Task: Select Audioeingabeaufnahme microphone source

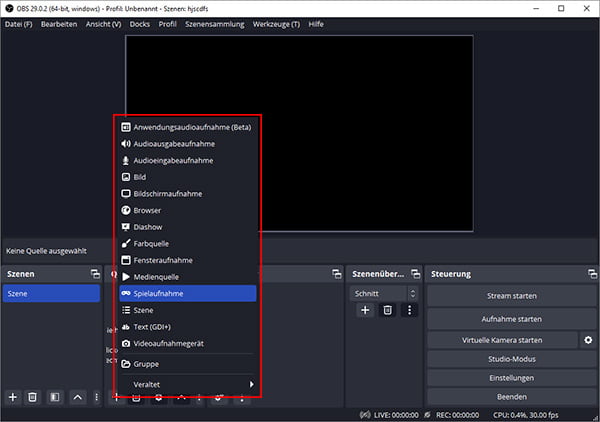Action: (x=188, y=160)
